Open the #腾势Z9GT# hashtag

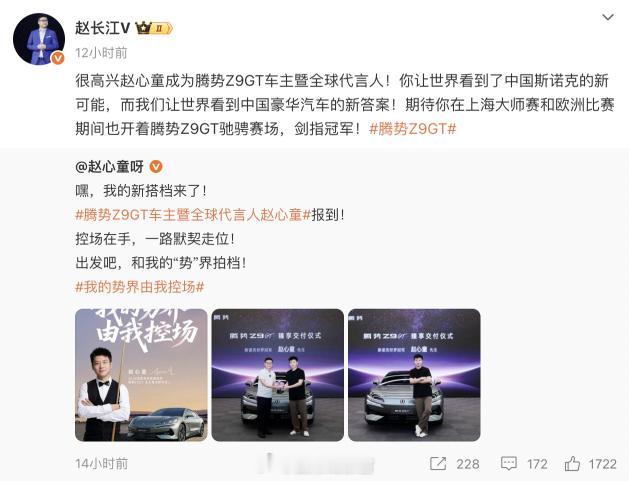click(x=412, y=129)
